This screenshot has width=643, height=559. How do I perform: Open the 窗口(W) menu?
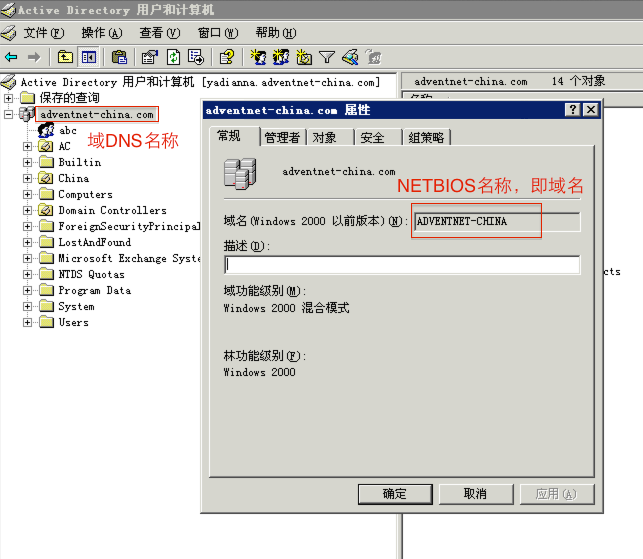point(218,33)
